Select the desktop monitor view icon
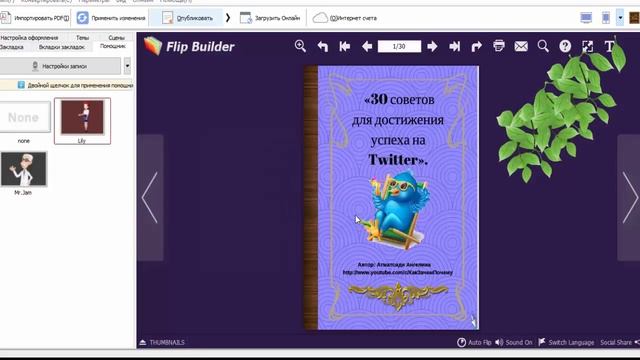Viewport: 640px width, 360px height. point(586,18)
